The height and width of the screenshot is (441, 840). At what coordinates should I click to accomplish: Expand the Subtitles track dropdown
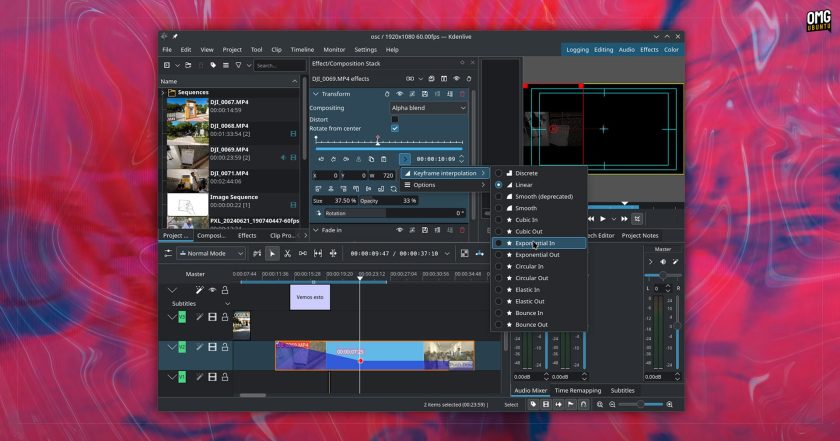click(227, 303)
